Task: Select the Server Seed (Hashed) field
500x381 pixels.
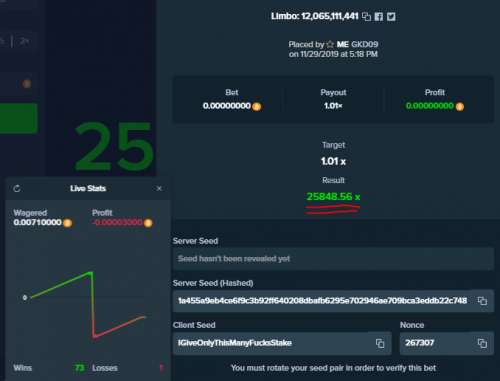Action: tap(333, 301)
